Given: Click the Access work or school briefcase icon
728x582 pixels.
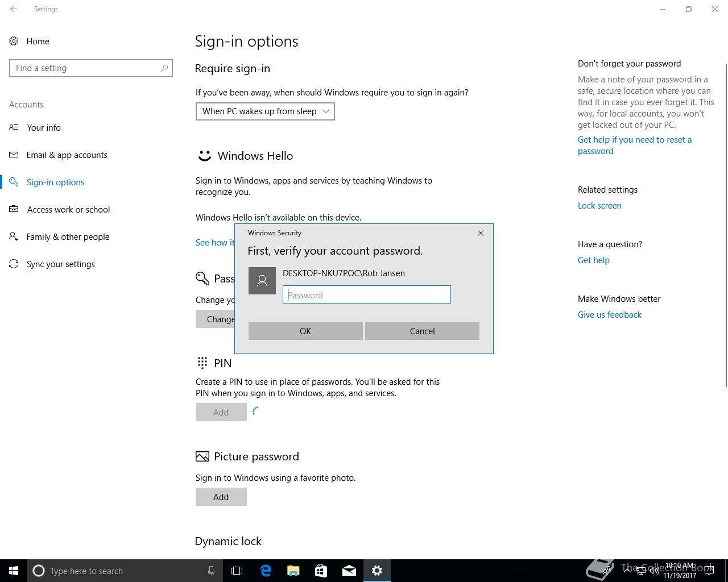Looking at the screenshot, I should [x=14, y=209].
